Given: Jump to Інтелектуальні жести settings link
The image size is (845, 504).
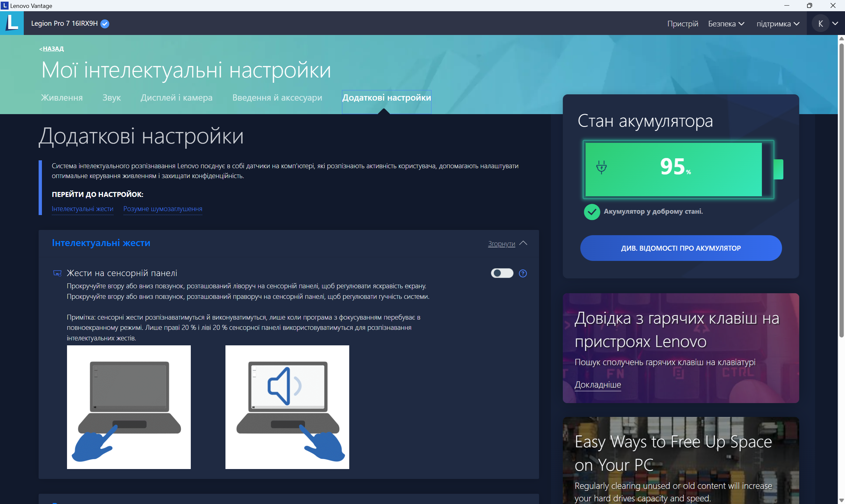Looking at the screenshot, I should tap(83, 209).
